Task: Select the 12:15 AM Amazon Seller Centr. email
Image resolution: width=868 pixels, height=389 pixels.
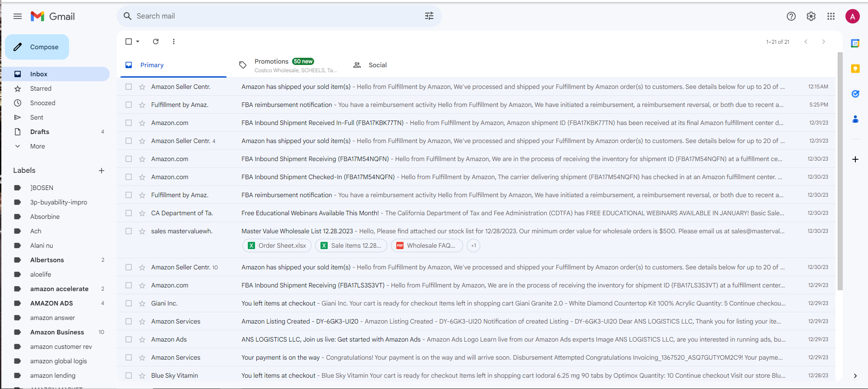Action: click(x=129, y=87)
